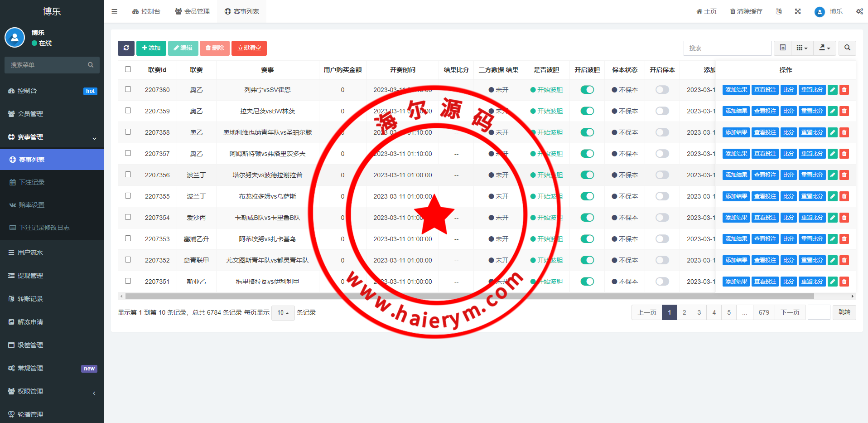This screenshot has width=868, height=423.
Task: Open 下注记录 in the sidebar menu
Action: click(x=32, y=182)
